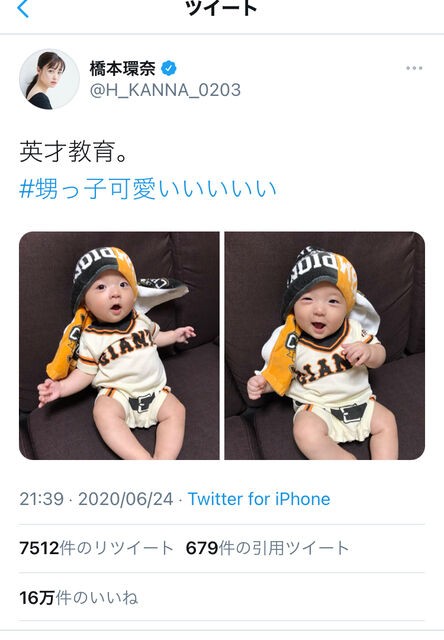
Task: Open profile via 橋本環奈 display name
Action: click(x=122, y=68)
